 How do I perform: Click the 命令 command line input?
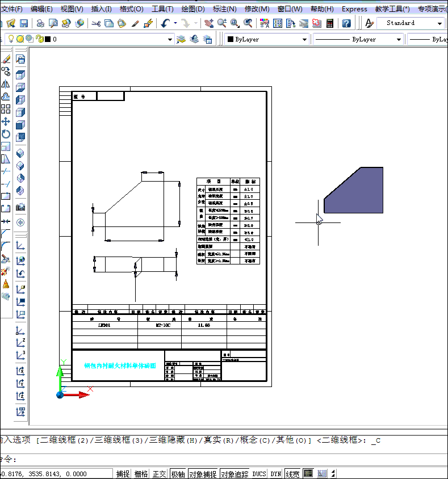pos(224,460)
